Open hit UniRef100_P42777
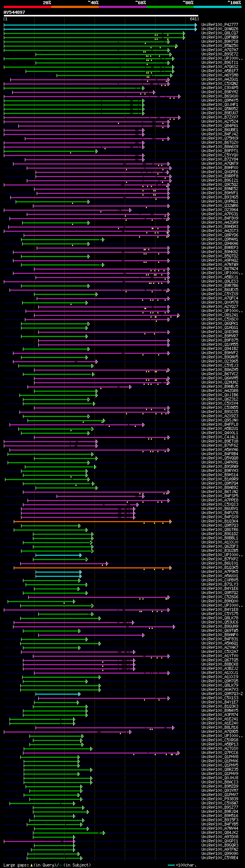This screenshot has height=868, width=245. (220, 25)
